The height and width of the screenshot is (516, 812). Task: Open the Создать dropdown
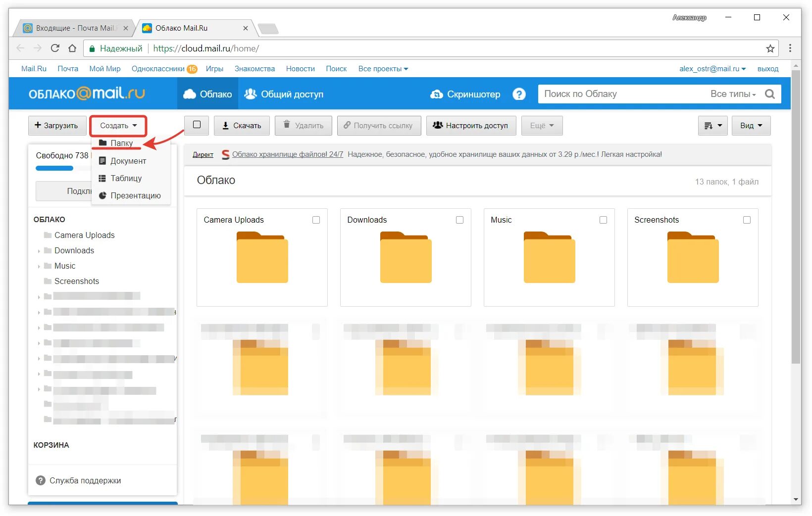[x=118, y=126]
